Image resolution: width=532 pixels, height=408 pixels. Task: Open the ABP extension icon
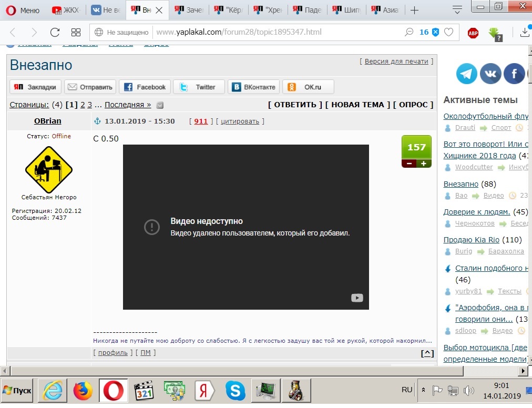tap(473, 33)
